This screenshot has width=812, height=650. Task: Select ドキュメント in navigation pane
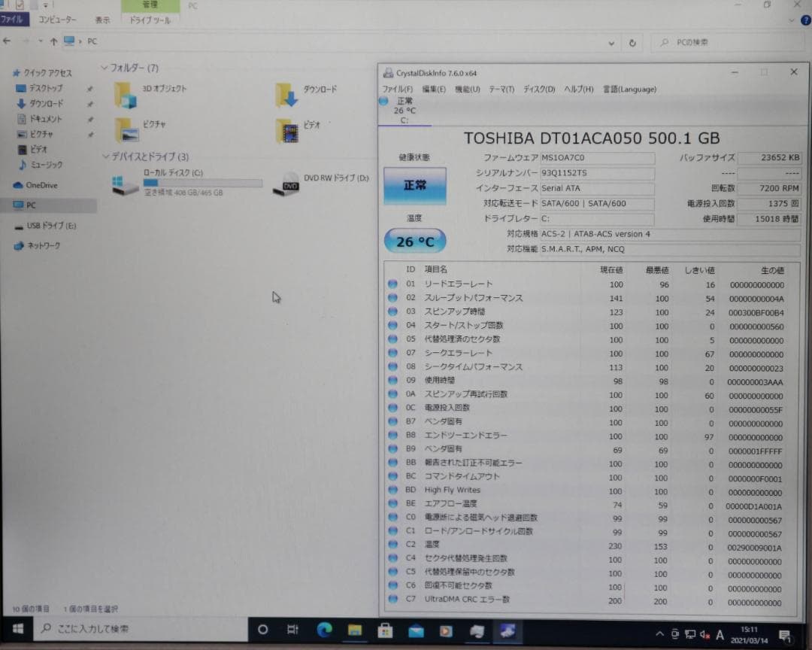(x=40, y=119)
